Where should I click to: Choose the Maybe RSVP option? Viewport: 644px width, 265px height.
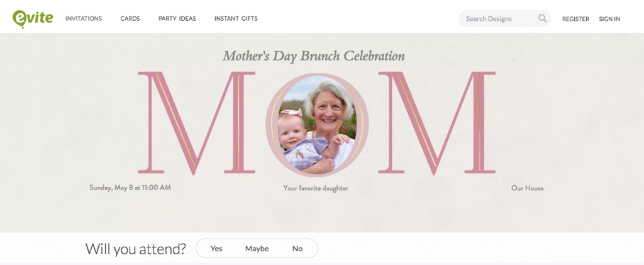257,249
